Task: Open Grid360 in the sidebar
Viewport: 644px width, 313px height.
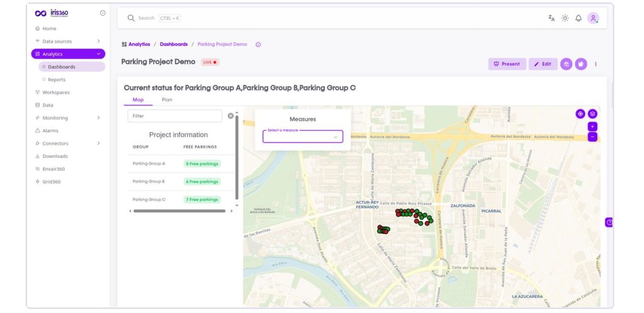Action: click(52, 182)
